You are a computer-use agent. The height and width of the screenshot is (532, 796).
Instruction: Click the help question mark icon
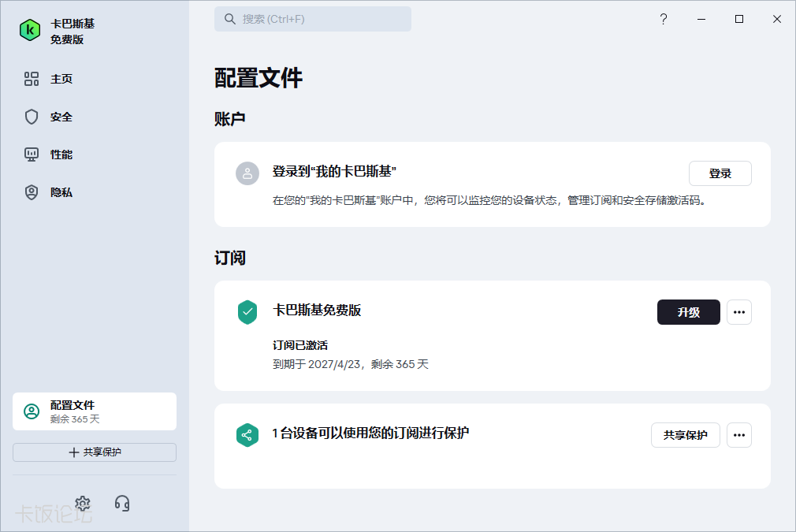tap(664, 20)
